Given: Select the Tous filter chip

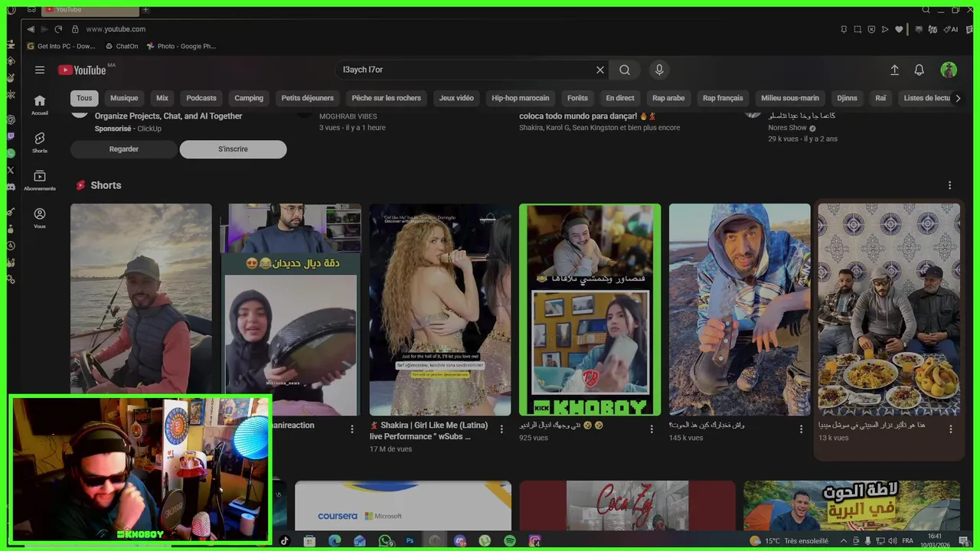Looking at the screenshot, I should coord(84,98).
